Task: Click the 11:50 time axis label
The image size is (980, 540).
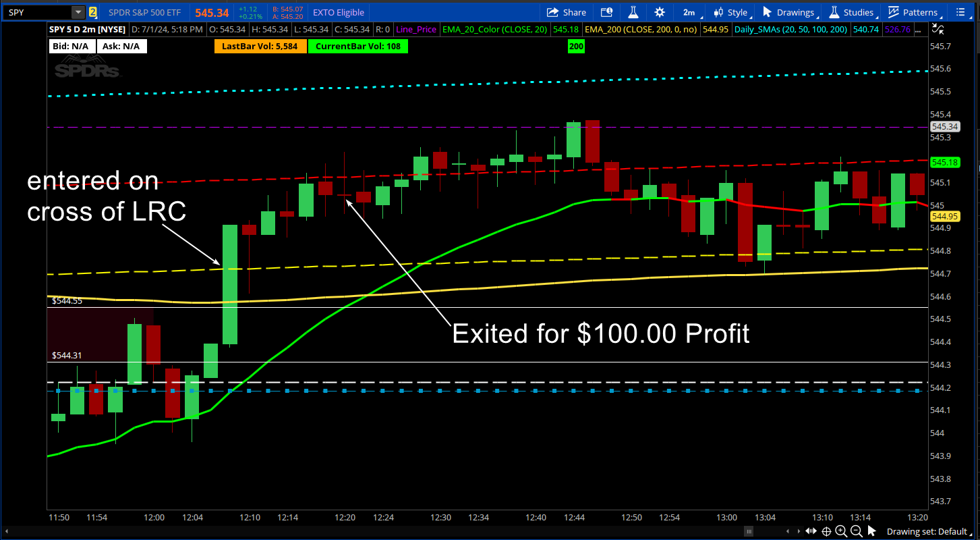Action: [59, 517]
